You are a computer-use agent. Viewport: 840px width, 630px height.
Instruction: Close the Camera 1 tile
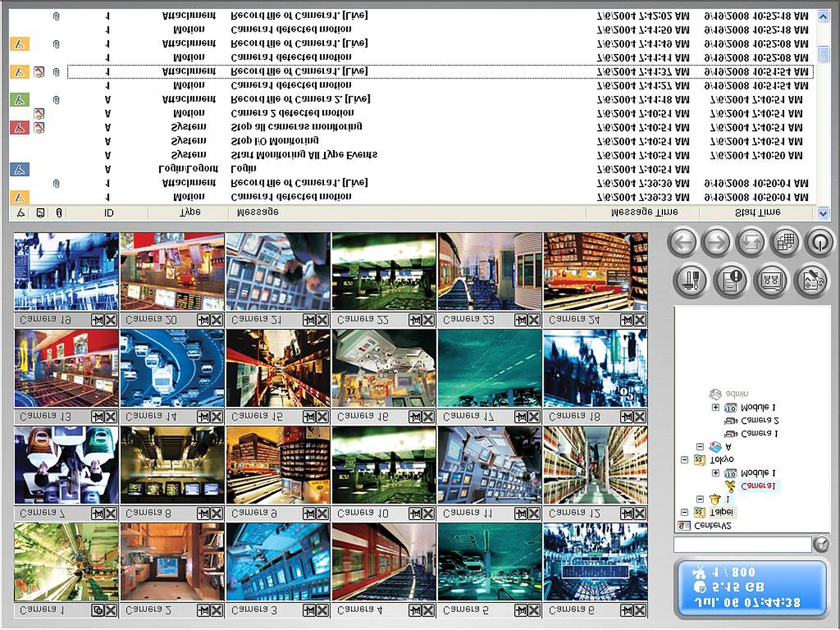111,611
